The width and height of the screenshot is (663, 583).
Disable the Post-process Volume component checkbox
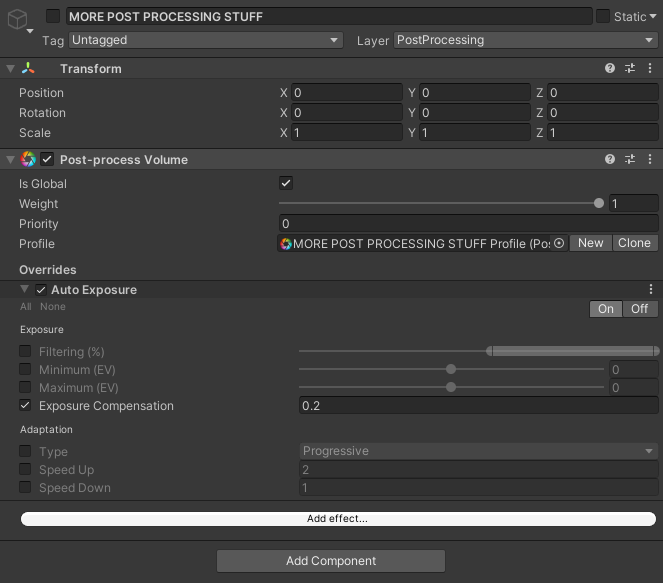pyautogui.click(x=47, y=159)
